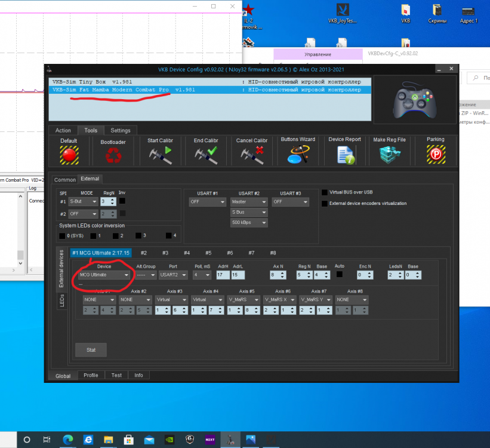Click the gamepad controller image
The height and width of the screenshot is (448, 490).
[415, 100]
